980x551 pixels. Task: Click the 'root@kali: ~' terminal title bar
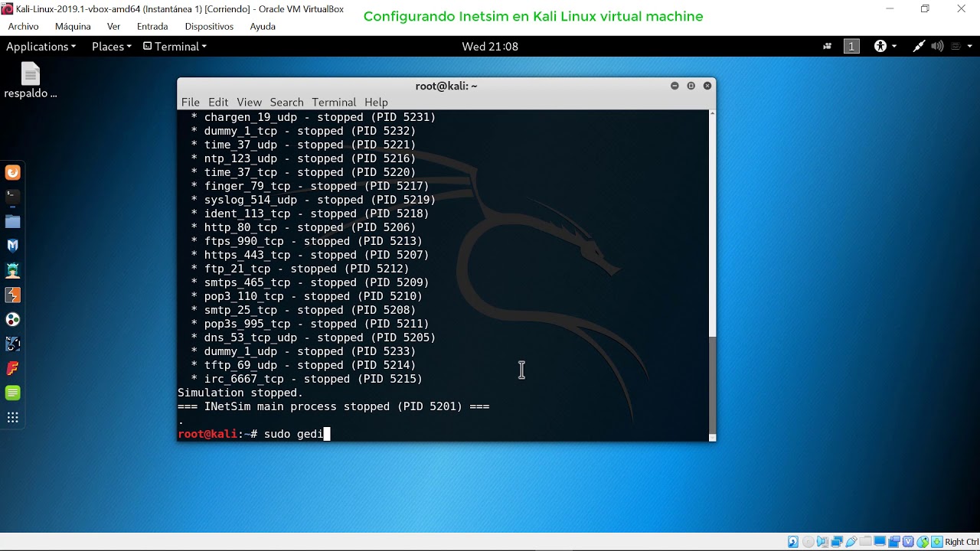click(446, 86)
